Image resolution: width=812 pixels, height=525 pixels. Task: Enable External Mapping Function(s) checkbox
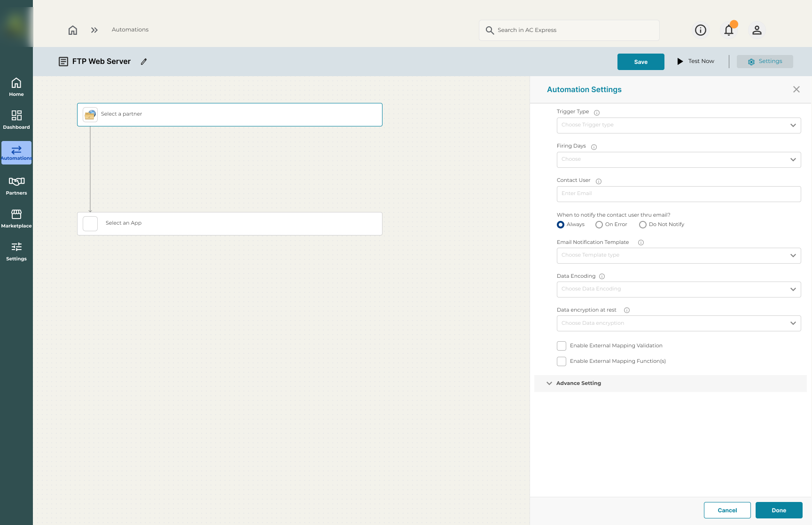coord(562,361)
